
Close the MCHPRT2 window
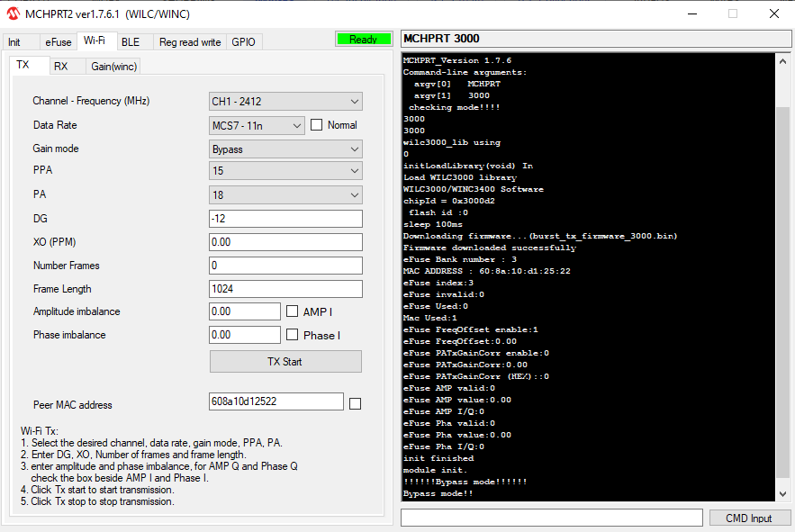[773, 14]
